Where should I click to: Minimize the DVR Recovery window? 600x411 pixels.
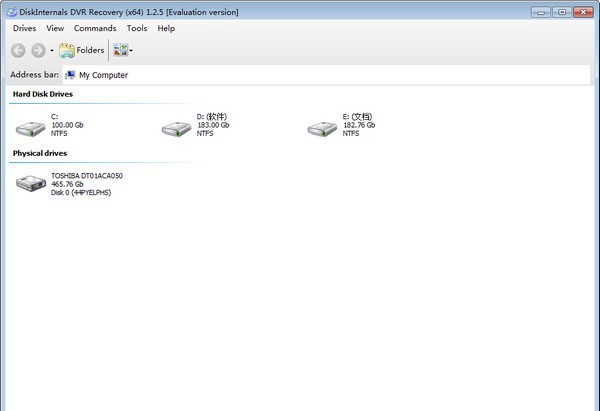tap(541, 12)
